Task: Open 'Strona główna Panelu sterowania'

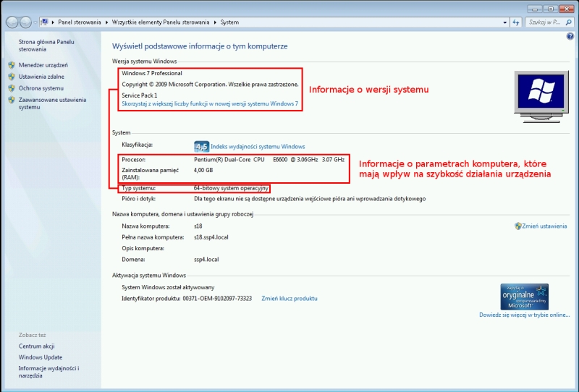Action: tap(46, 46)
